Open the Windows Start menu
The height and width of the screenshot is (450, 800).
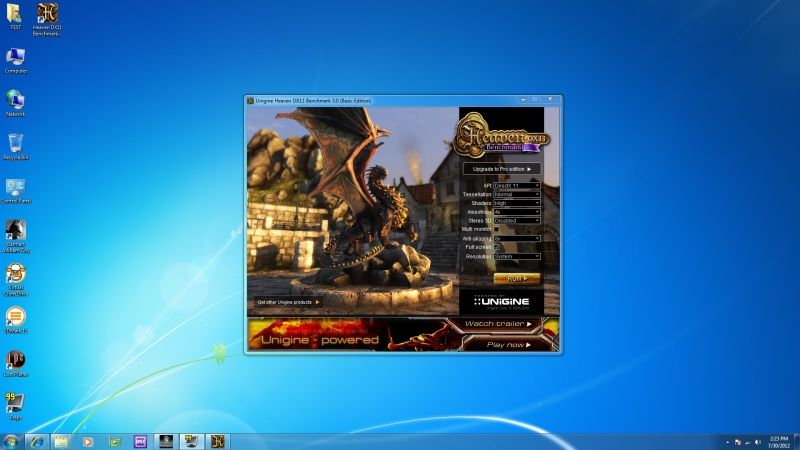tap(11, 442)
